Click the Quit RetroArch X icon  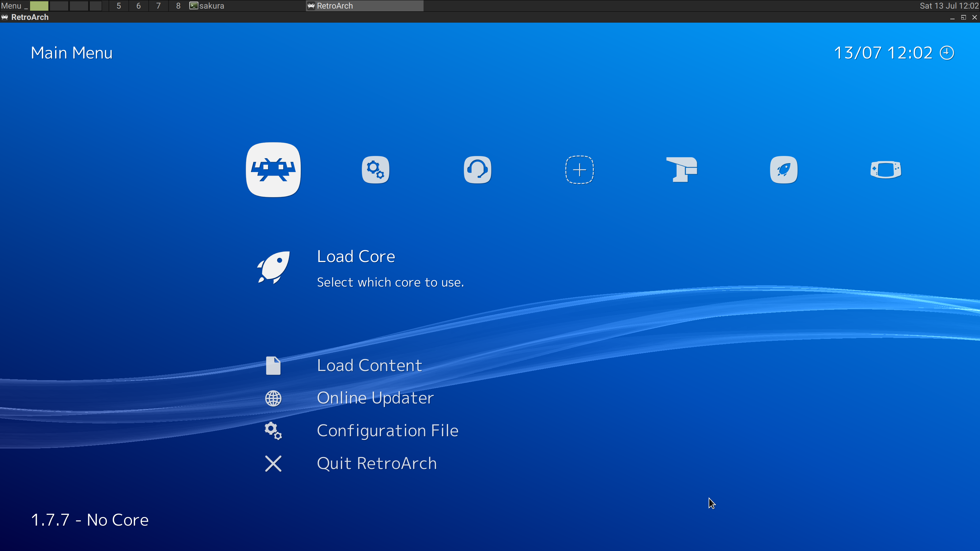(273, 463)
